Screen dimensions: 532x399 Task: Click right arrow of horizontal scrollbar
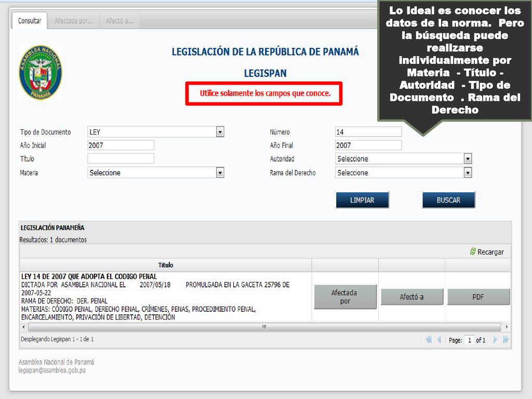click(507, 327)
